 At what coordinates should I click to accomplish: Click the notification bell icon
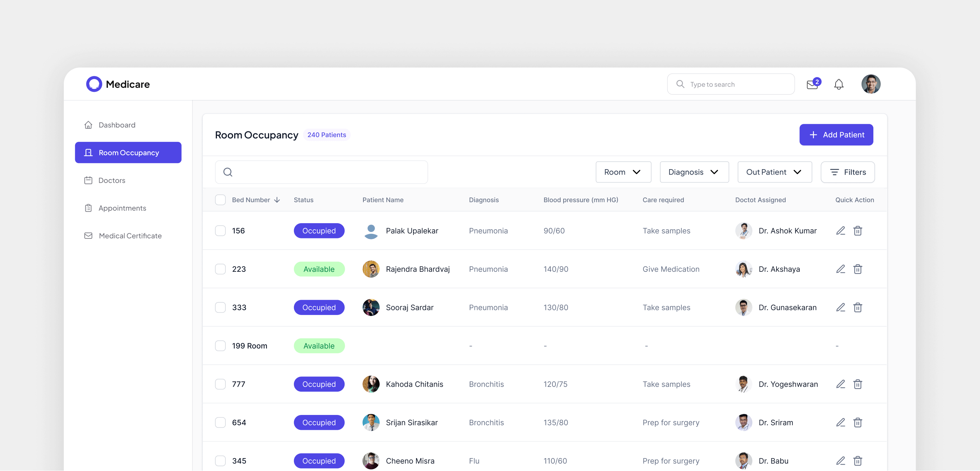pos(839,84)
